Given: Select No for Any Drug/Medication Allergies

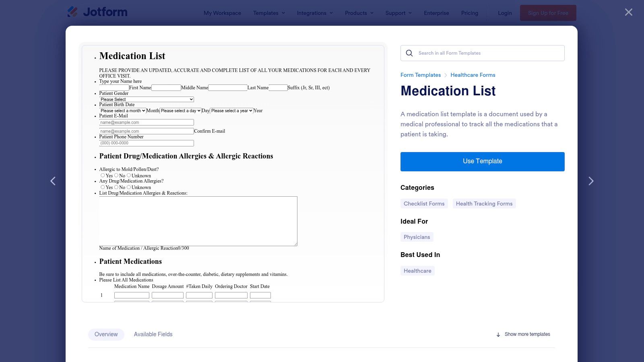Looking at the screenshot, I should (x=117, y=187).
